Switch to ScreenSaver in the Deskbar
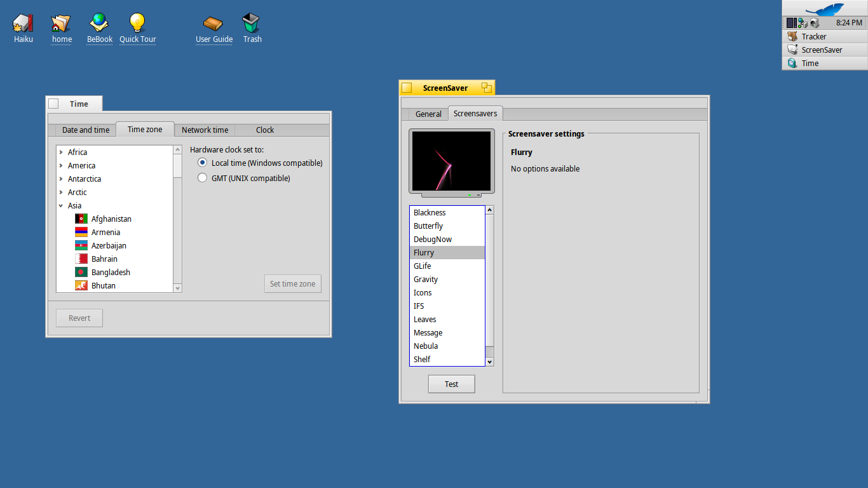 point(825,50)
